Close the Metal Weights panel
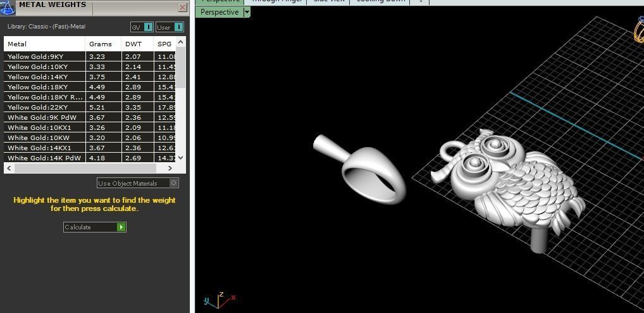 coord(183,8)
